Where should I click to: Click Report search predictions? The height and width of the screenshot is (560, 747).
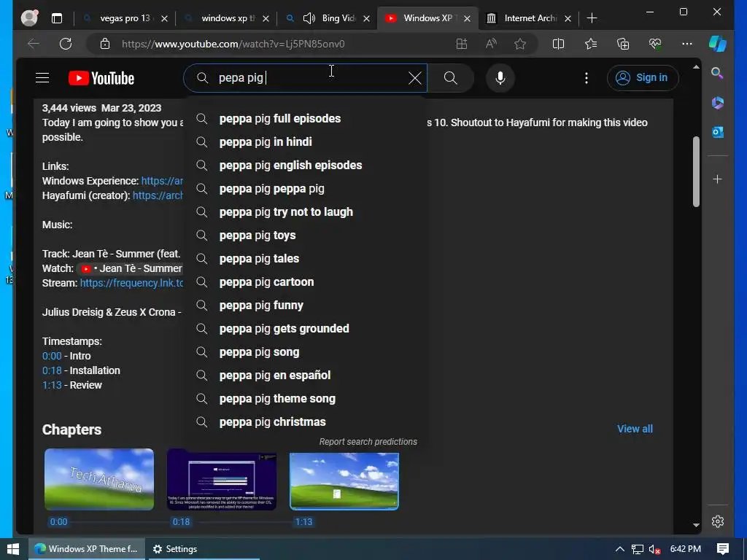(x=368, y=442)
